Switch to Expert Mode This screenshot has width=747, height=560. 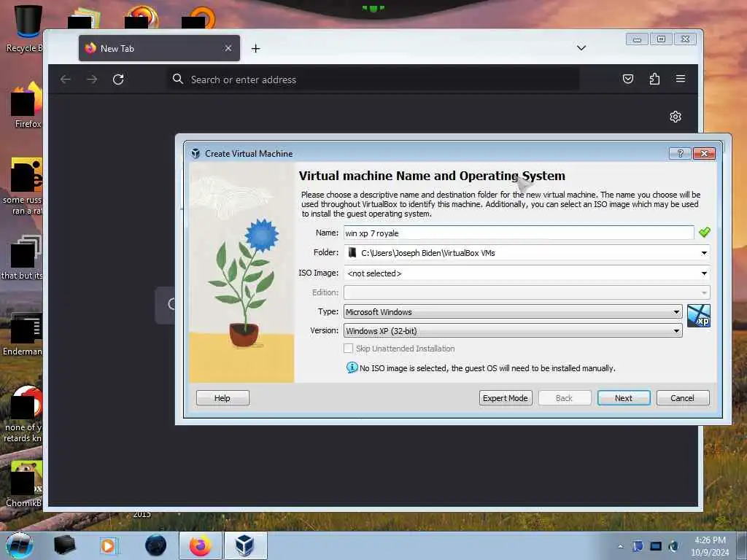point(505,397)
